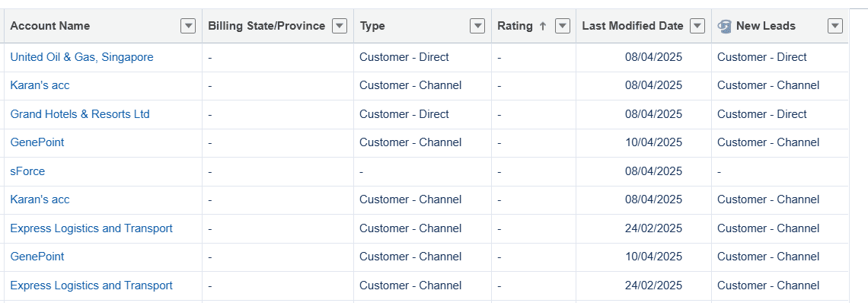Open the first Karan's acc account link

pos(40,85)
